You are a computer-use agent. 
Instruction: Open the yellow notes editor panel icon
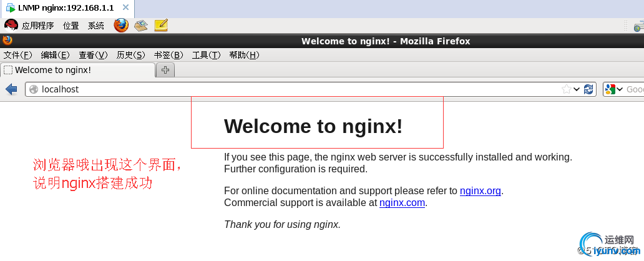[x=161, y=26]
